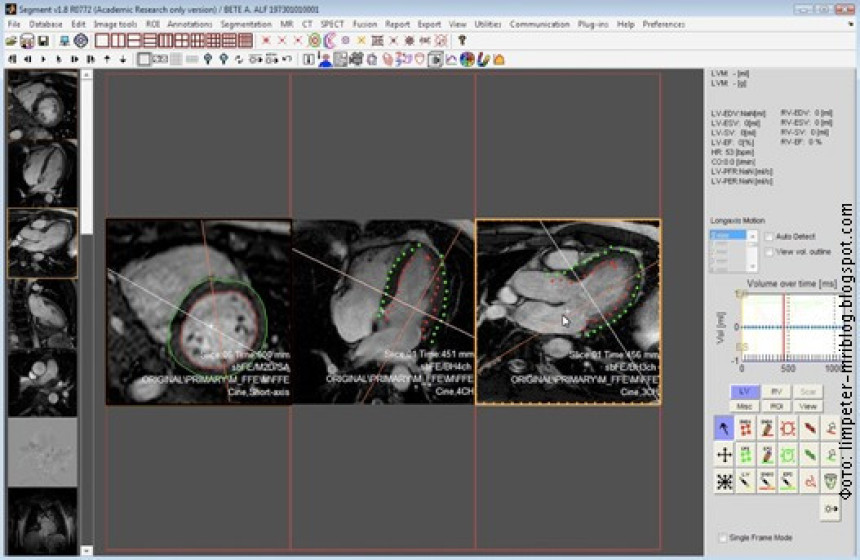Click the down arrow slice icon

click(123, 59)
